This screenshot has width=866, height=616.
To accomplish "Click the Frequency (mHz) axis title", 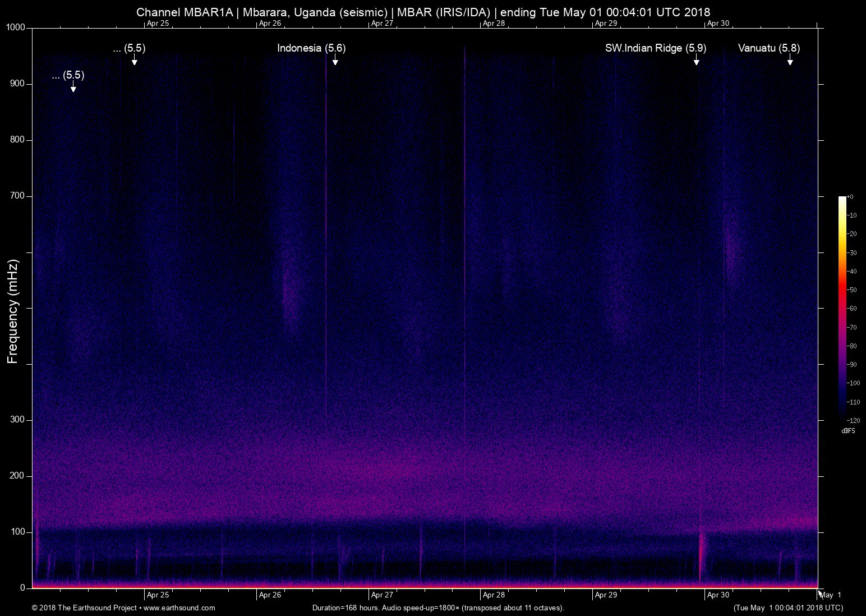I will click(x=13, y=311).
